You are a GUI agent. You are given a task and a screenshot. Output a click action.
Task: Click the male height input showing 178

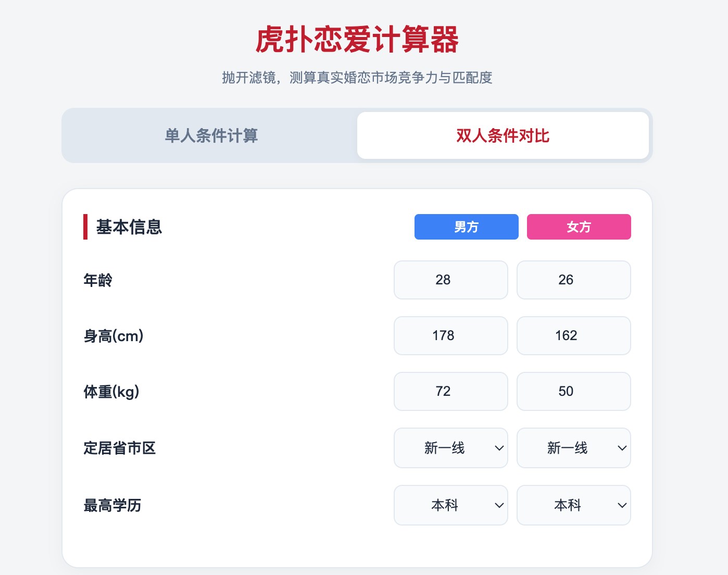[x=450, y=336]
